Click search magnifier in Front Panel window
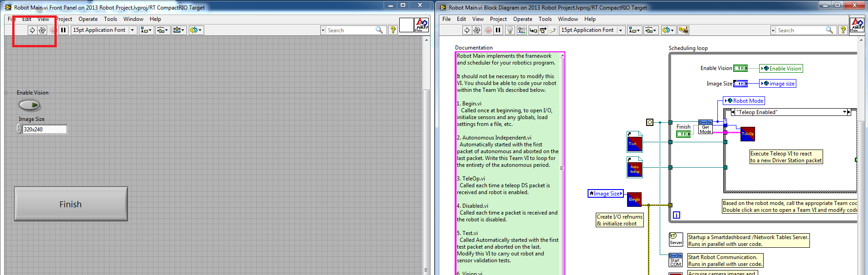The image size is (868, 275). click(379, 30)
